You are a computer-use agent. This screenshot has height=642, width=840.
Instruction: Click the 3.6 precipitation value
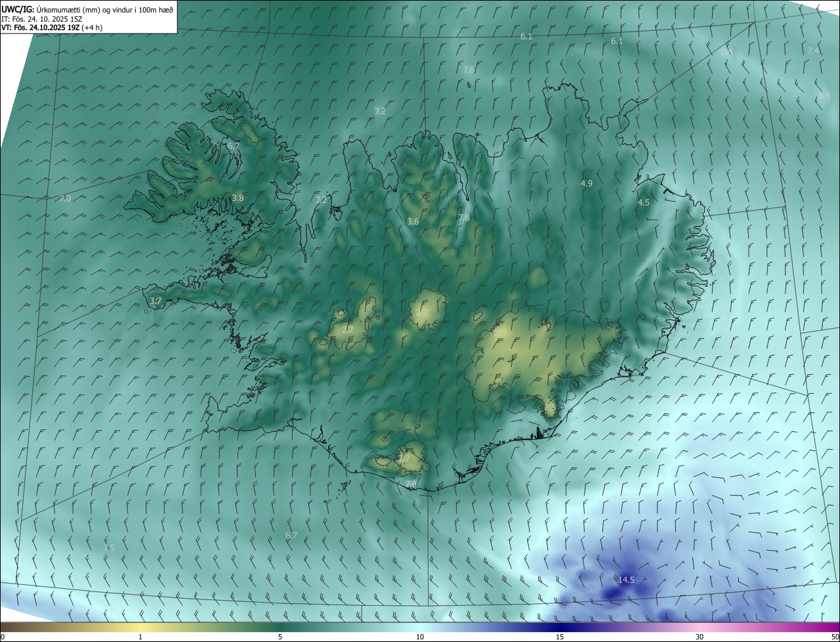[413, 222]
